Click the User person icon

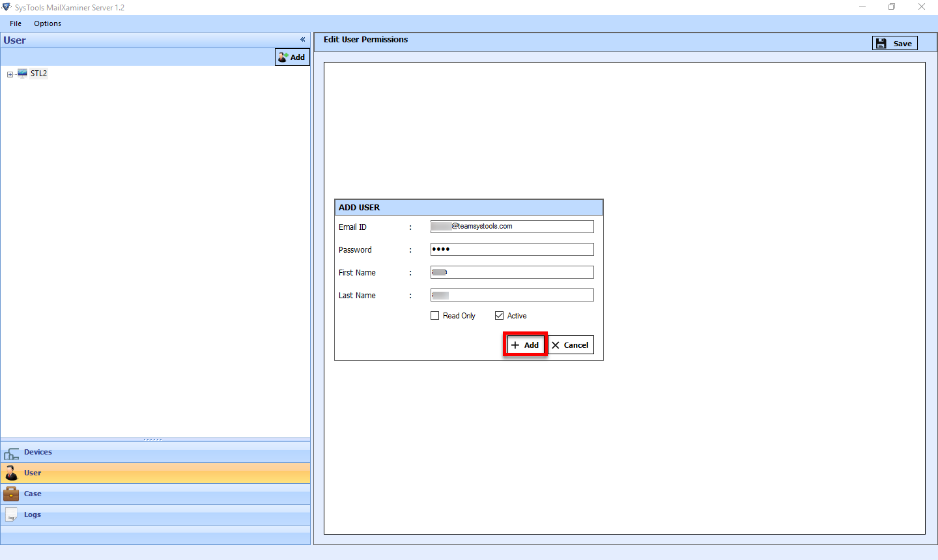(x=11, y=473)
